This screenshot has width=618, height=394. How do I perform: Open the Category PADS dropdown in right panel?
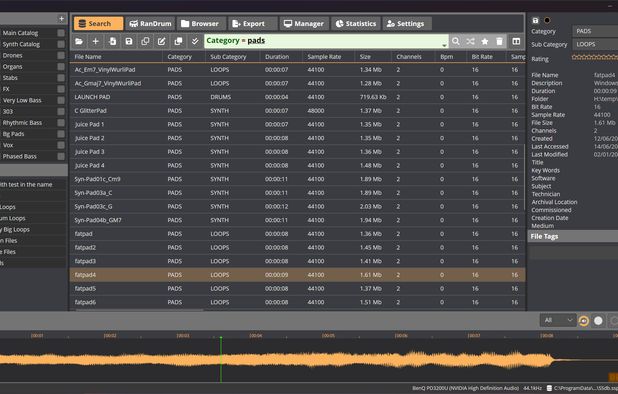point(595,31)
